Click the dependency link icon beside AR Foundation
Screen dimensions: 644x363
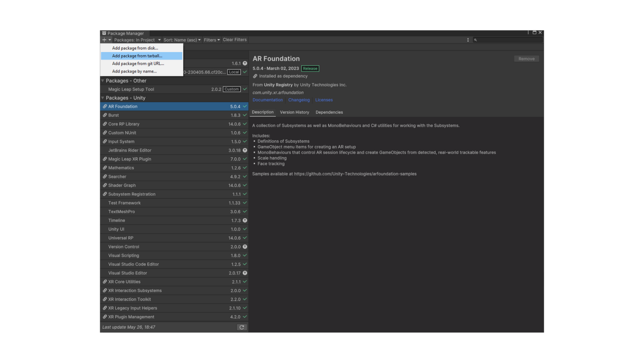click(x=104, y=106)
